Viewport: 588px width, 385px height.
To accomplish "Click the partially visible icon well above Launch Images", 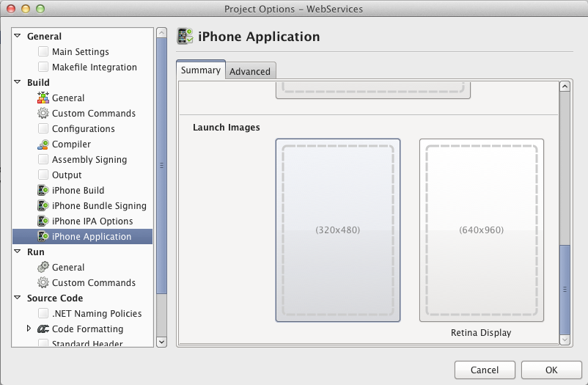I will (x=373, y=90).
